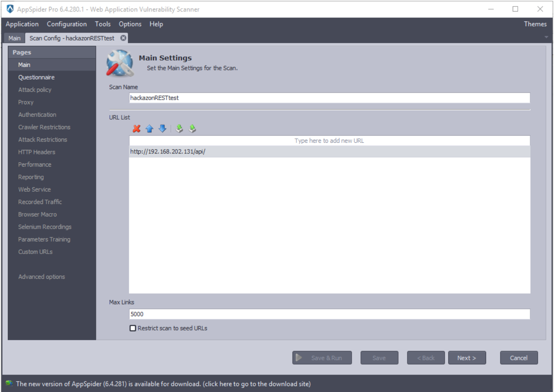Open the Options menu
The image size is (554, 392).
pos(130,24)
